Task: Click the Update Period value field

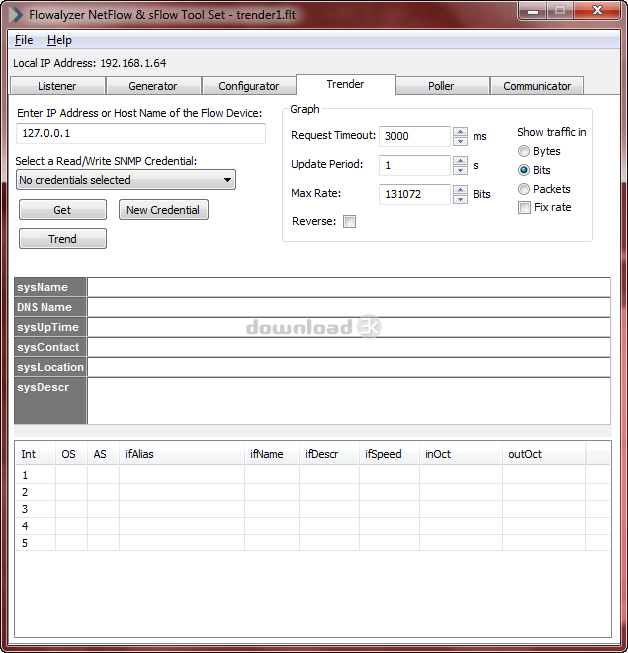Action: (x=415, y=165)
